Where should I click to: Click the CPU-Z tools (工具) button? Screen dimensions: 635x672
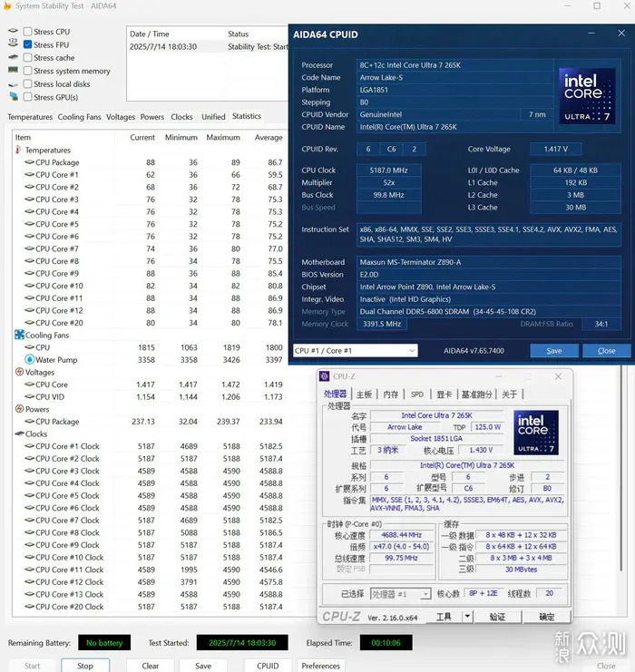(444, 617)
